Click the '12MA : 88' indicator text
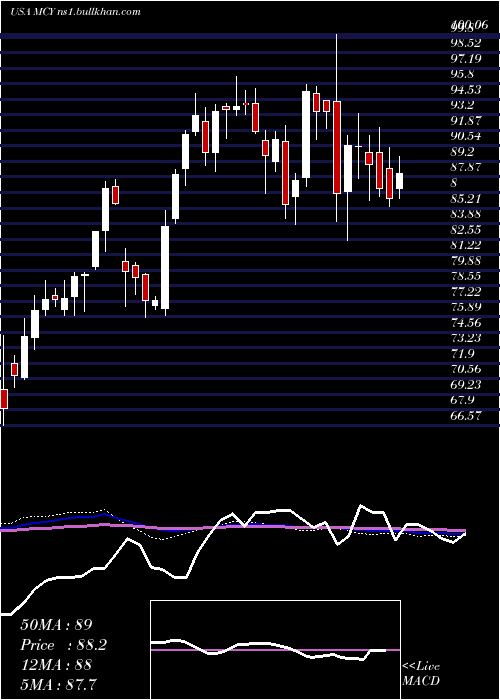 (x=56, y=665)
